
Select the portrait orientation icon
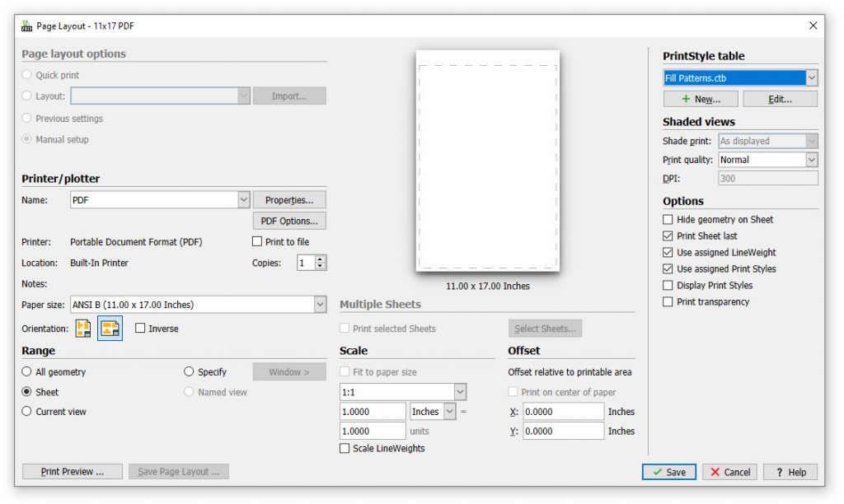[82, 328]
